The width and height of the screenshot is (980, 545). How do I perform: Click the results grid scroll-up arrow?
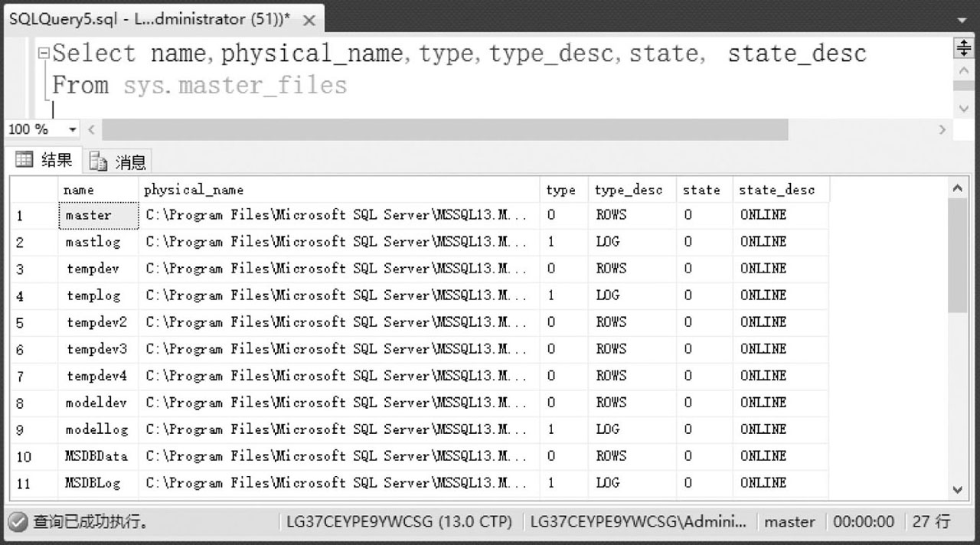coord(957,188)
